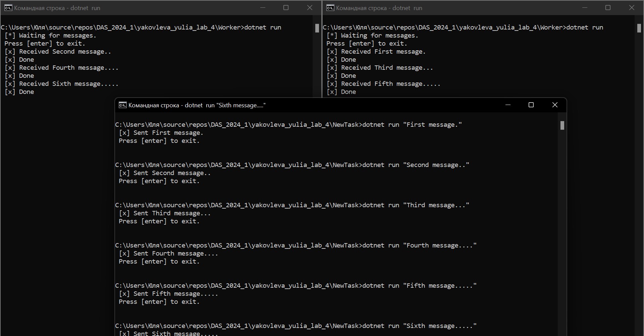Image resolution: width=644 pixels, height=336 pixels.
Task: Click the cmd icon in left Worker window title bar
Action: coord(8,8)
